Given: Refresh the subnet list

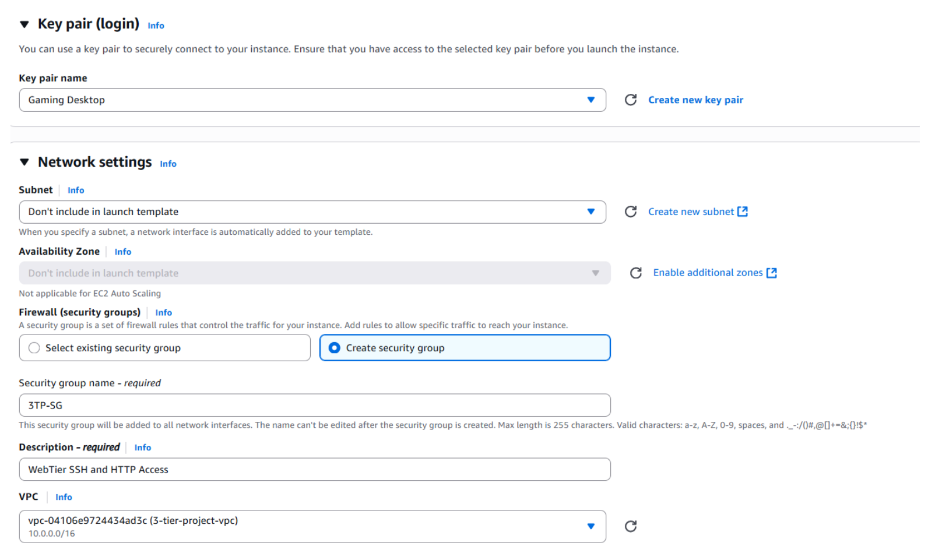Looking at the screenshot, I should click(630, 212).
